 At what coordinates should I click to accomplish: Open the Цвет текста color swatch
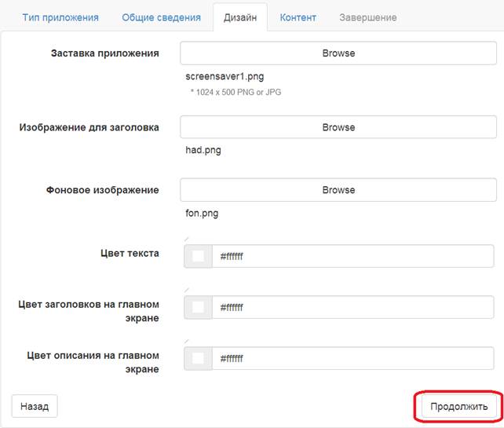(198, 256)
